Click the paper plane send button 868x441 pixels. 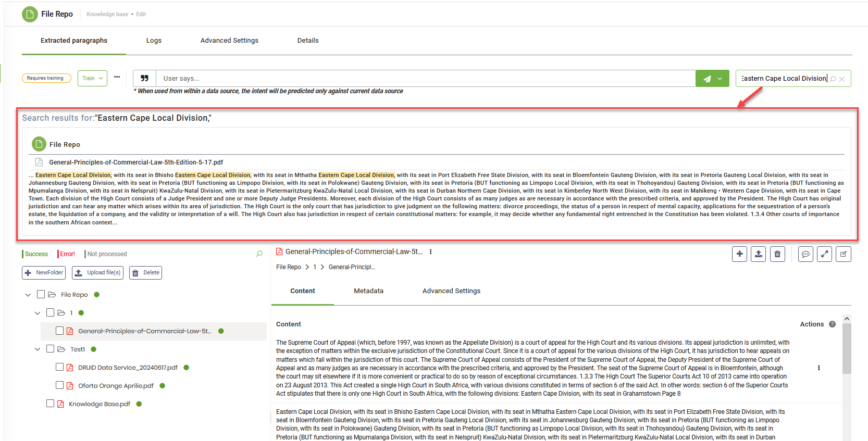pos(706,79)
